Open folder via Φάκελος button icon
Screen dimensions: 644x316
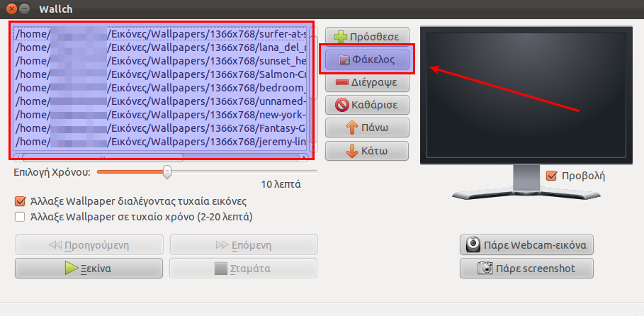tap(344, 60)
